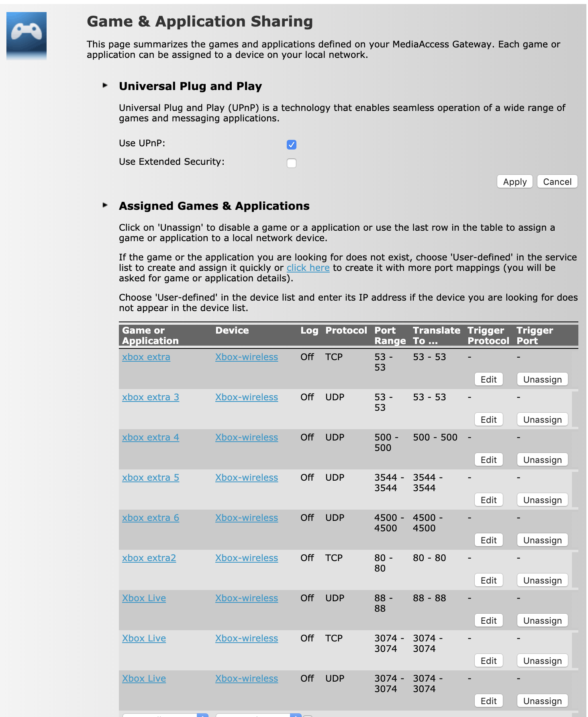Open the 'xbox extra' TCP port 53 application link

pos(146,357)
